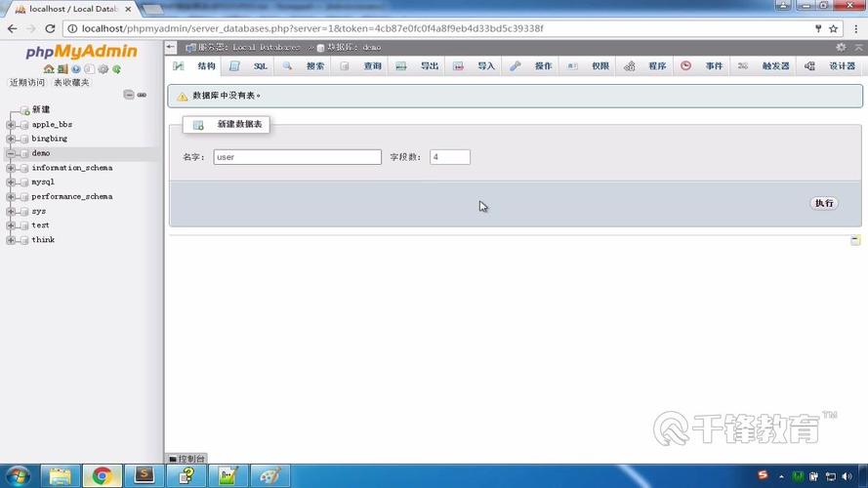The height and width of the screenshot is (488, 868).
Task: Open page settings gear in the top bar
Action: [841, 48]
